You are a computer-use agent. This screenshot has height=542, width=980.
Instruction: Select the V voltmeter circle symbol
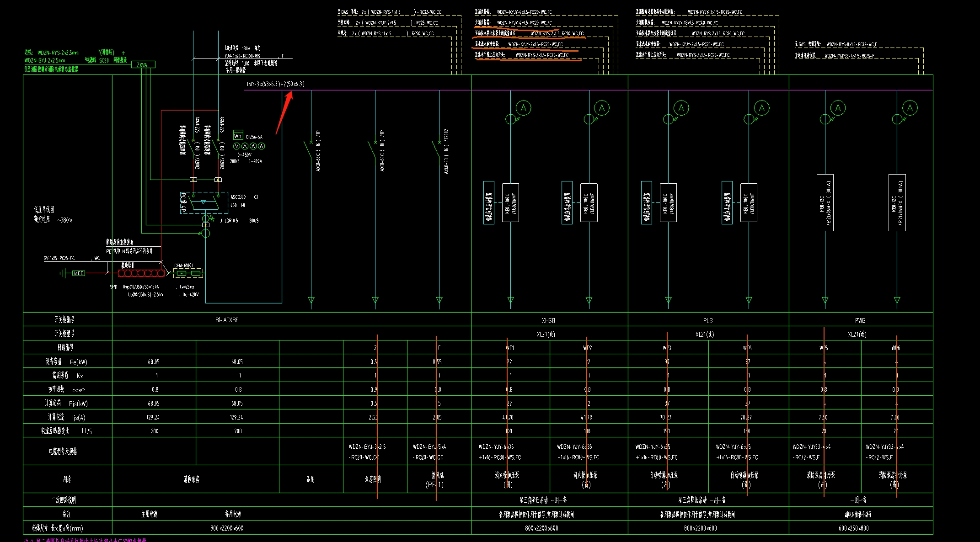click(237, 146)
